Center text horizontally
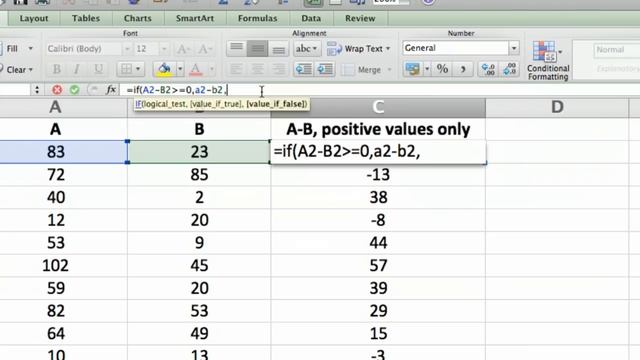Screen dimensions: 640x360 click(x=257, y=69)
